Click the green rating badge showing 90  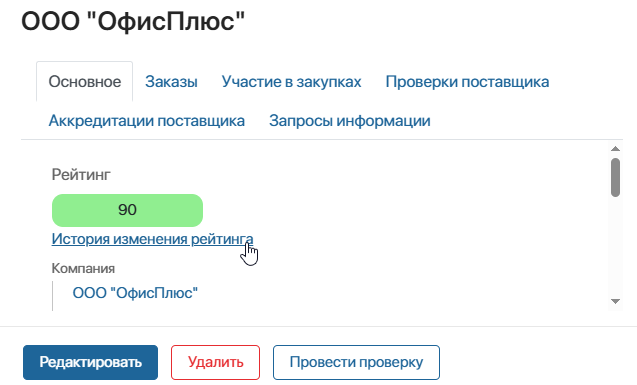point(127,210)
